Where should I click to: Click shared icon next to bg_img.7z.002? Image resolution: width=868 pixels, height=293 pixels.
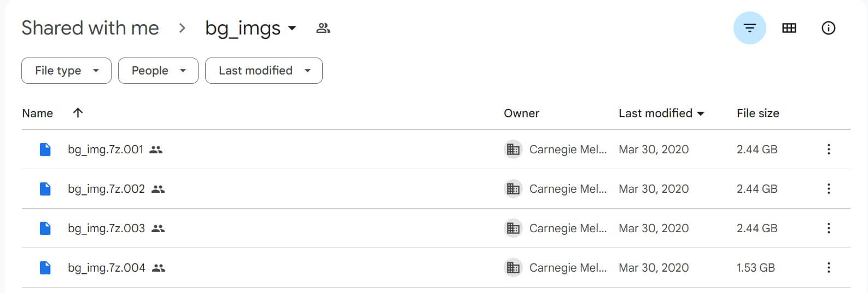tap(158, 189)
